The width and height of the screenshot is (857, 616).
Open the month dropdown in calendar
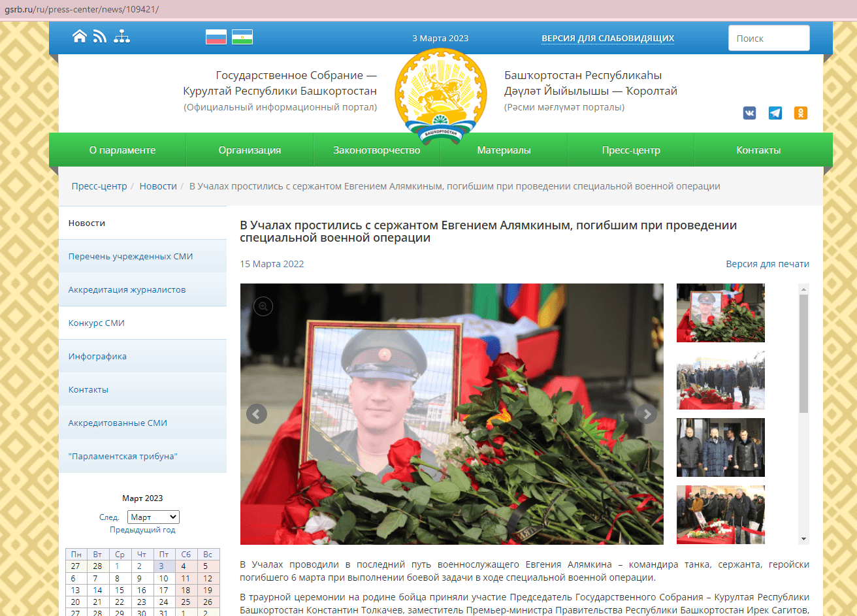click(153, 517)
